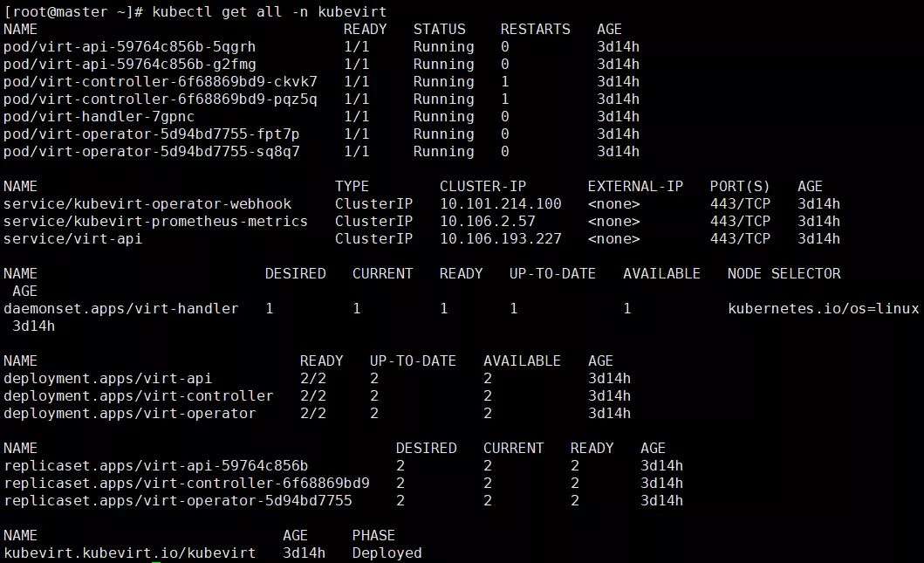Click pod/virt-operator-5d94bd7755-fpt7p name
This screenshot has height=563, width=924.
click(152, 134)
